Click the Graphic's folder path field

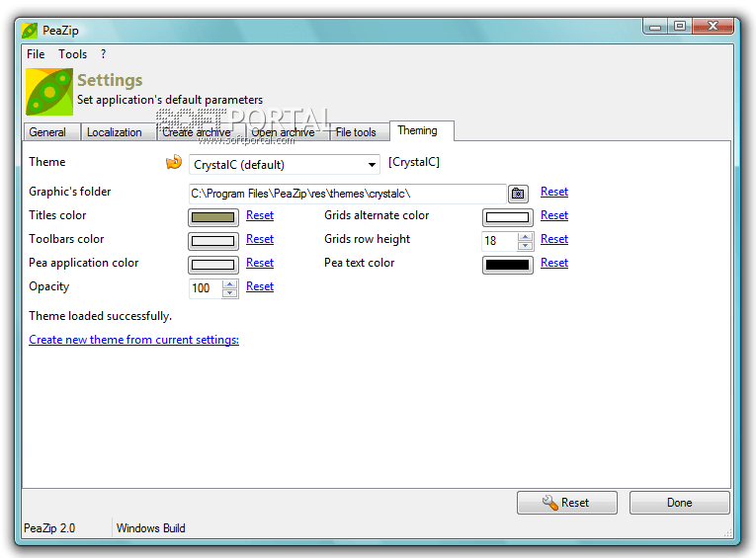click(x=347, y=194)
